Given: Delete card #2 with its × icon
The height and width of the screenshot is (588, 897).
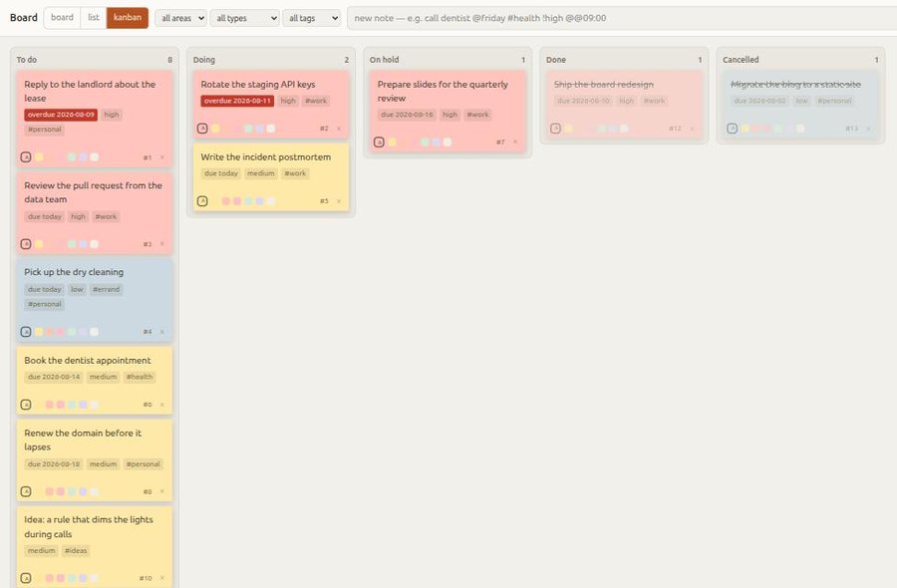Looking at the screenshot, I should (339, 129).
